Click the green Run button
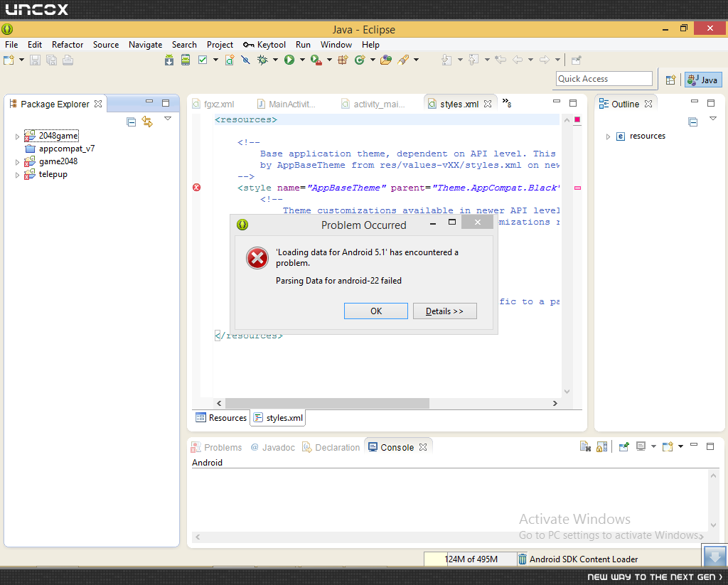 click(x=289, y=60)
